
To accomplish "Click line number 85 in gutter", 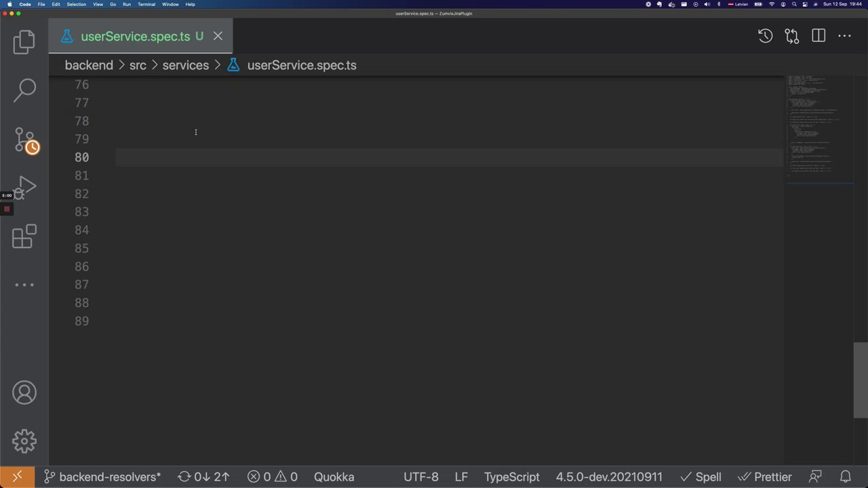I will click(x=82, y=248).
